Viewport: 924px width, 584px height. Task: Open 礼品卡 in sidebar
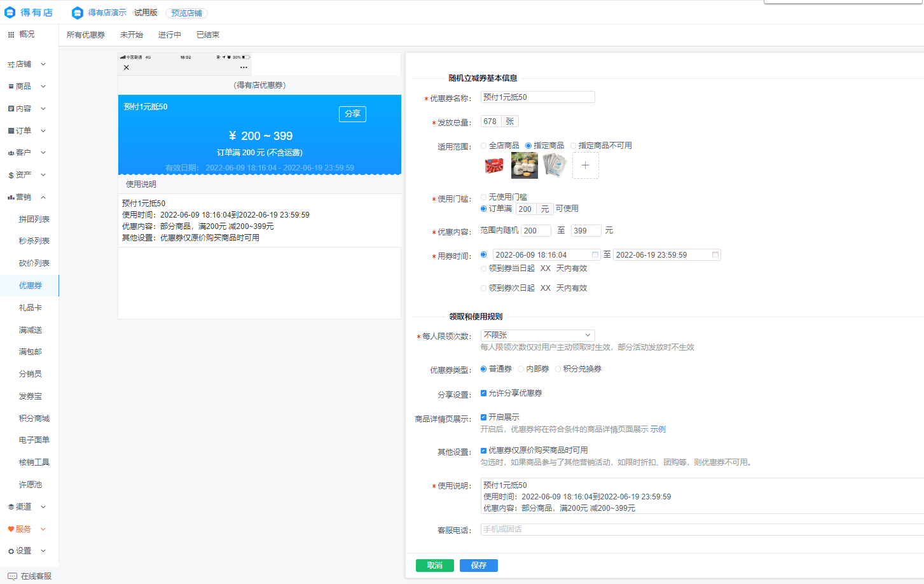pyautogui.click(x=31, y=308)
